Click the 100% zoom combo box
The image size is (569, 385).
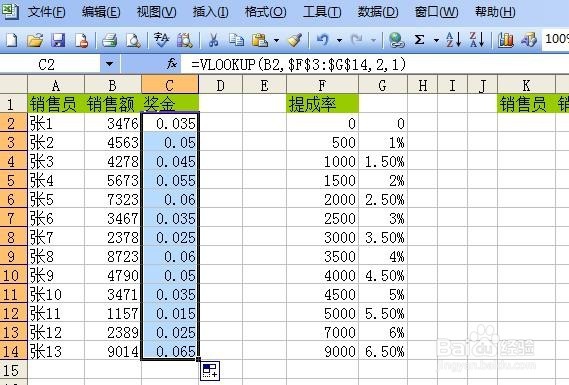(556, 39)
